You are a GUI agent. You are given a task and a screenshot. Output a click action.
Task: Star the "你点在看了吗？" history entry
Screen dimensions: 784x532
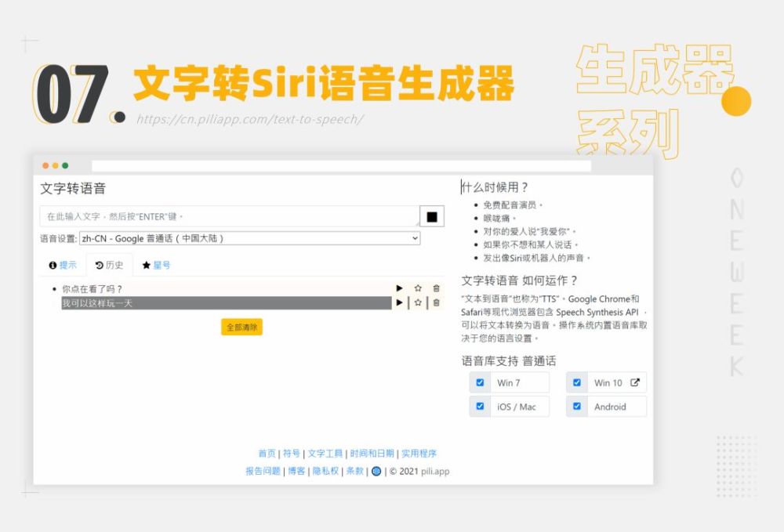pos(418,288)
